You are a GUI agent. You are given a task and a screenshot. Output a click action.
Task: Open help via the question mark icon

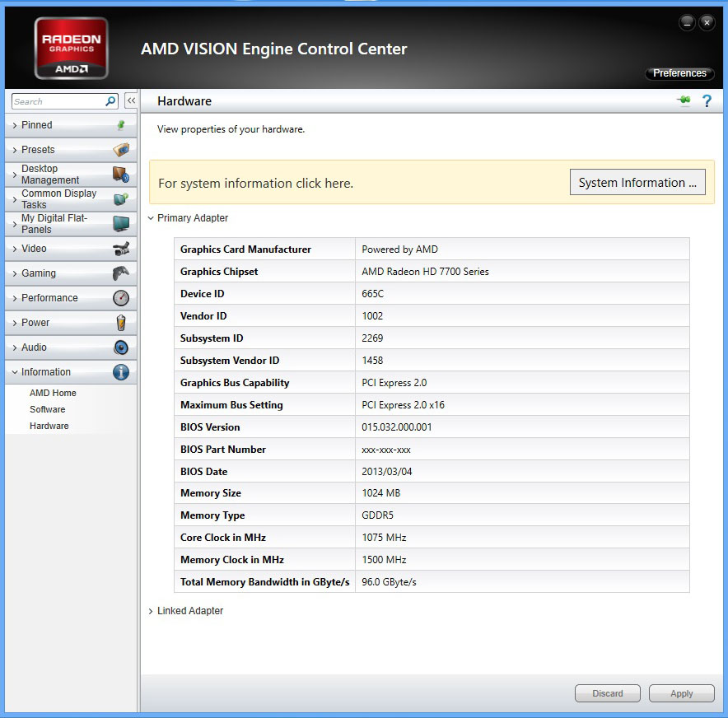pos(707,100)
